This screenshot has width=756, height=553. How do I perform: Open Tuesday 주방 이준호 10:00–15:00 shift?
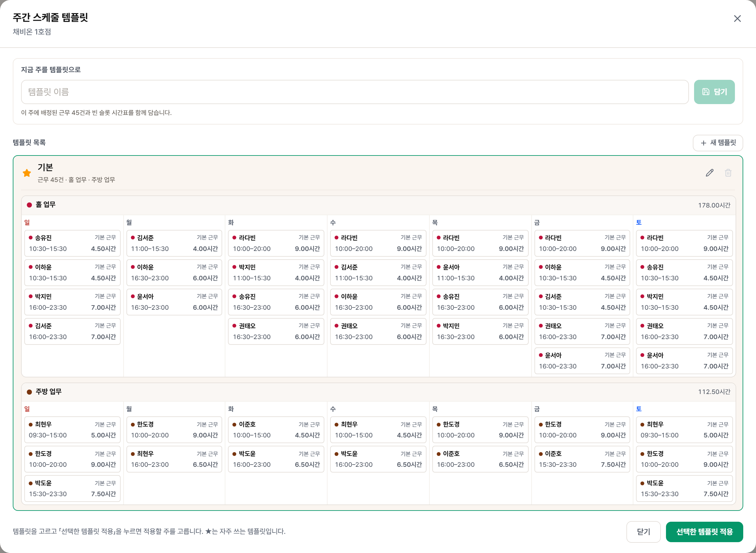276,430
